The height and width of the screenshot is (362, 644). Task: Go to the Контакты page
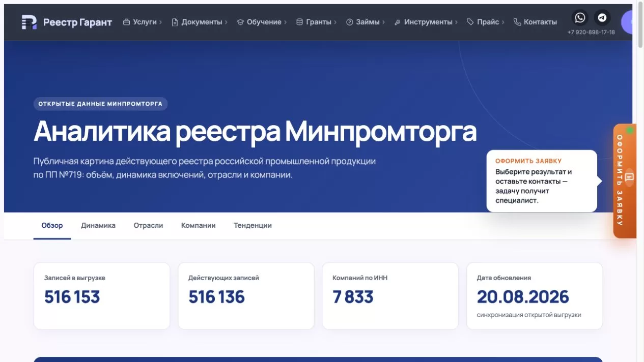tap(540, 22)
